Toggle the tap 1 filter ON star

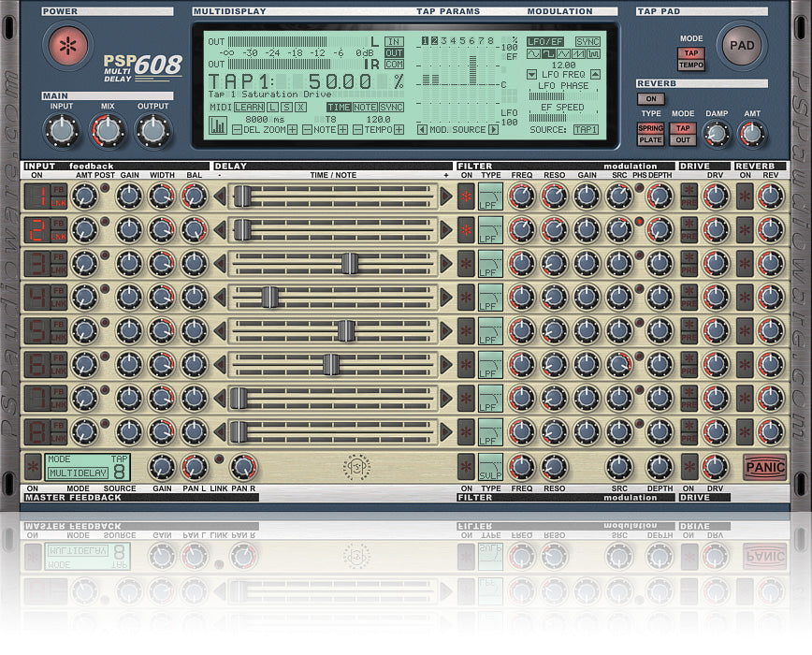pos(466,196)
